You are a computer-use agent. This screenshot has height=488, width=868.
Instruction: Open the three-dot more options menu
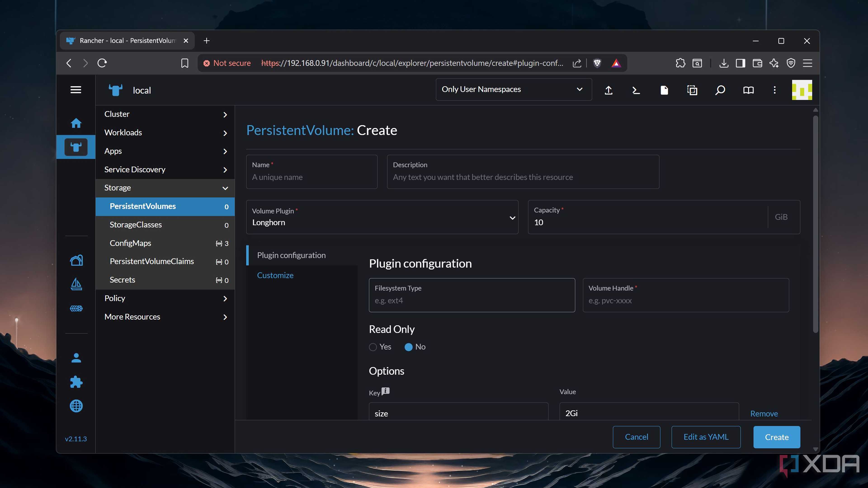(x=775, y=90)
